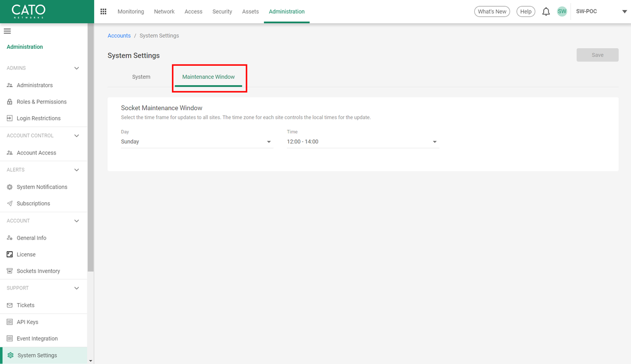Click the System Settings page title
The image size is (631, 364).
pyautogui.click(x=134, y=55)
